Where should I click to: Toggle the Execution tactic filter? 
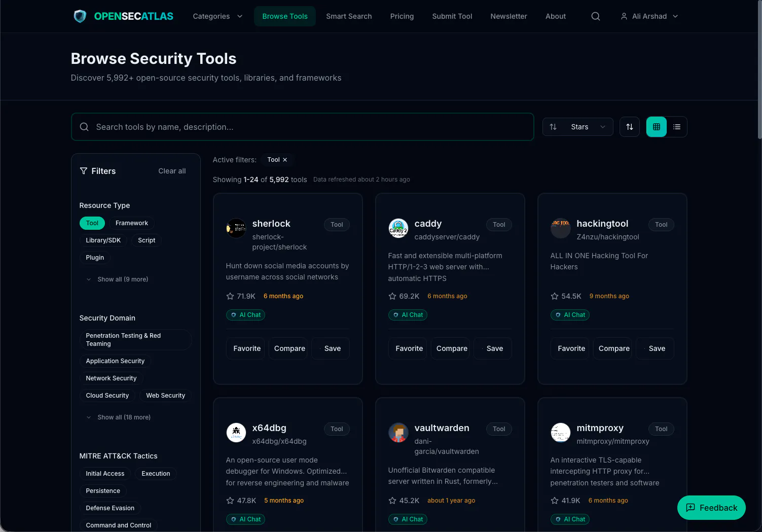click(x=156, y=474)
